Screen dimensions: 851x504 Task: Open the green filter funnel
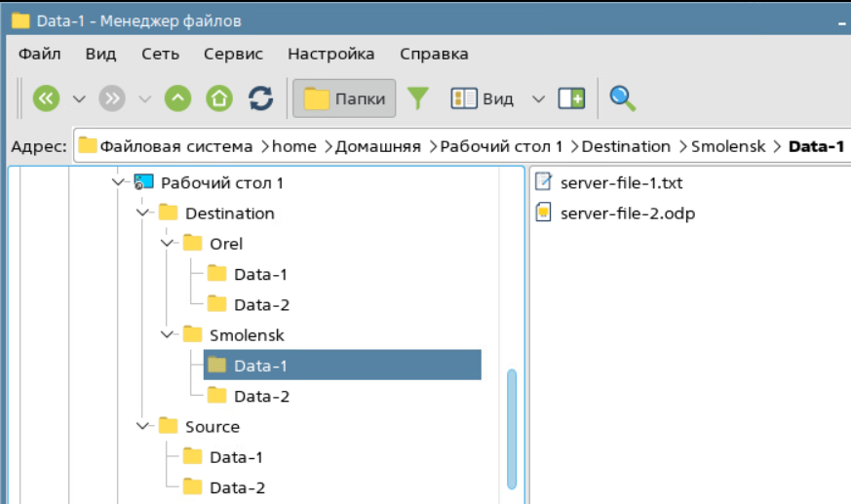[418, 98]
